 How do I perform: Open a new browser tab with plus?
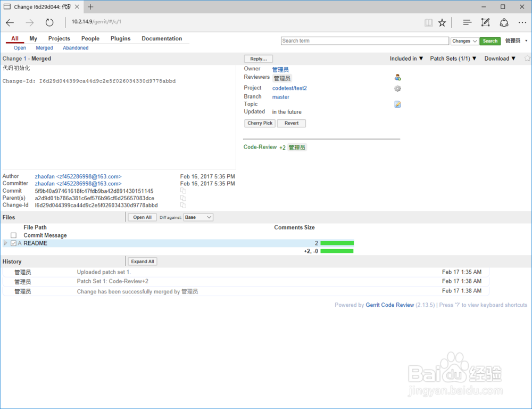[90, 7]
